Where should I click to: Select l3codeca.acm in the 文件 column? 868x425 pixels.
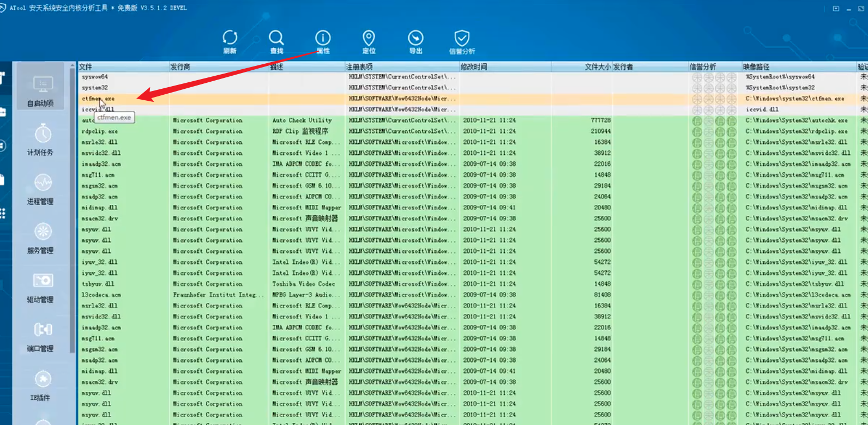click(101, 295)
